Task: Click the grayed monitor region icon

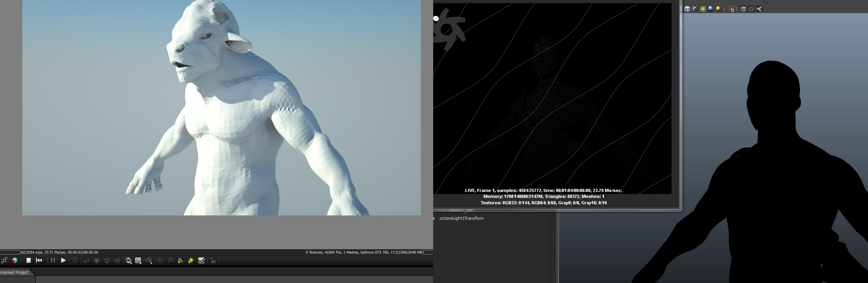Action: pyautogui.click(x=75, y=260)
